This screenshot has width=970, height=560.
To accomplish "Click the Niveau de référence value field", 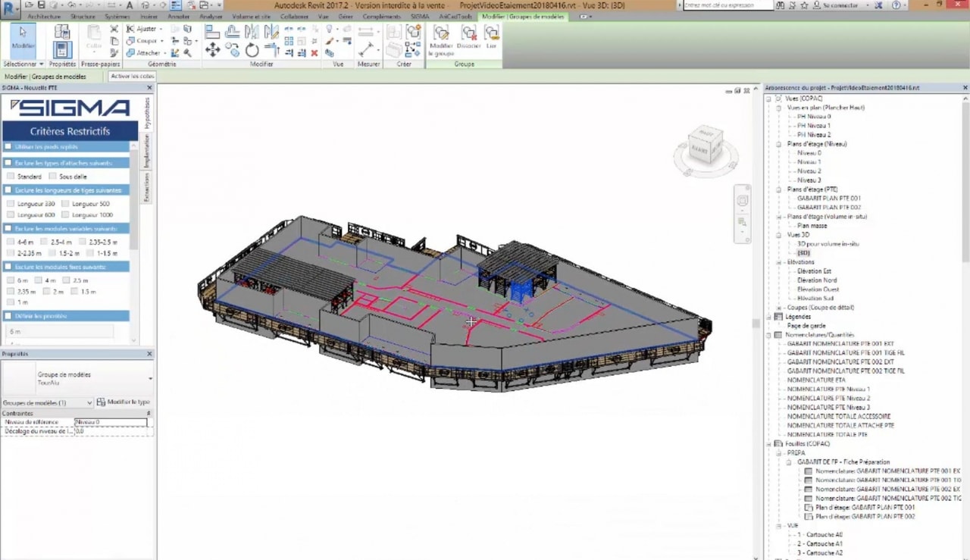I will pyautogui.click(x=111, y=422).
